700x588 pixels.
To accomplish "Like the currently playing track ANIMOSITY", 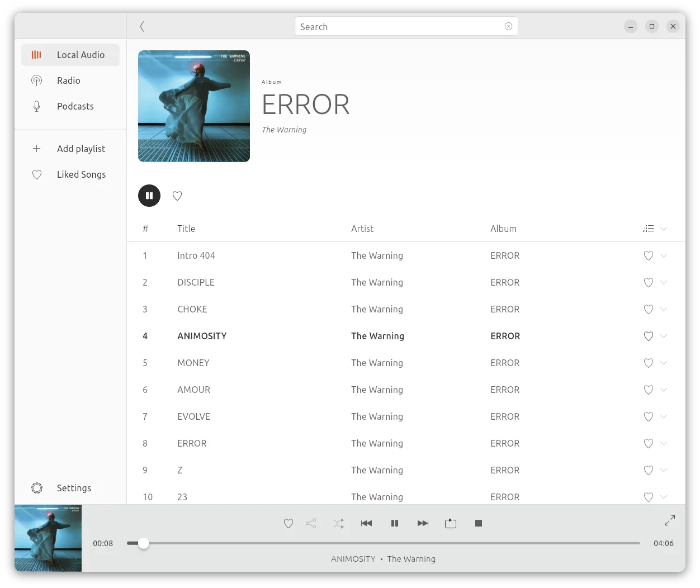I will click(x=288, y=523).
